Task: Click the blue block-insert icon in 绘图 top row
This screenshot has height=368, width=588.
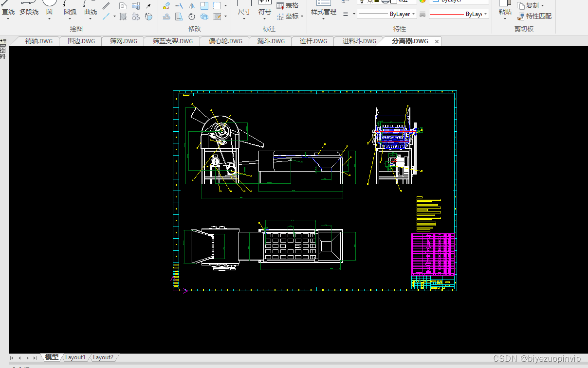Action: click(136, 6)
